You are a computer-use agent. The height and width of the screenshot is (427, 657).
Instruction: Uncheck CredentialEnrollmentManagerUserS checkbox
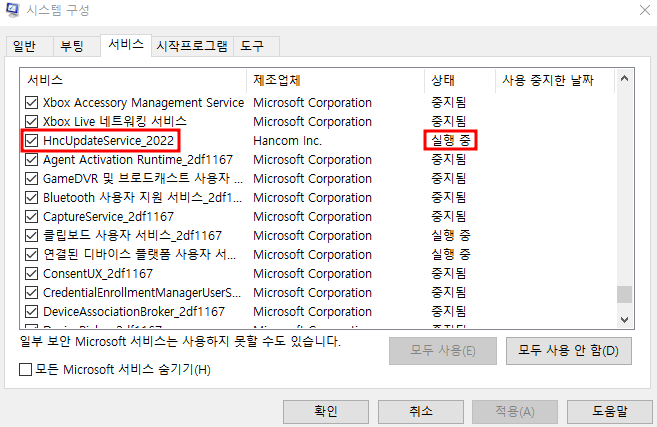(31, 292)
